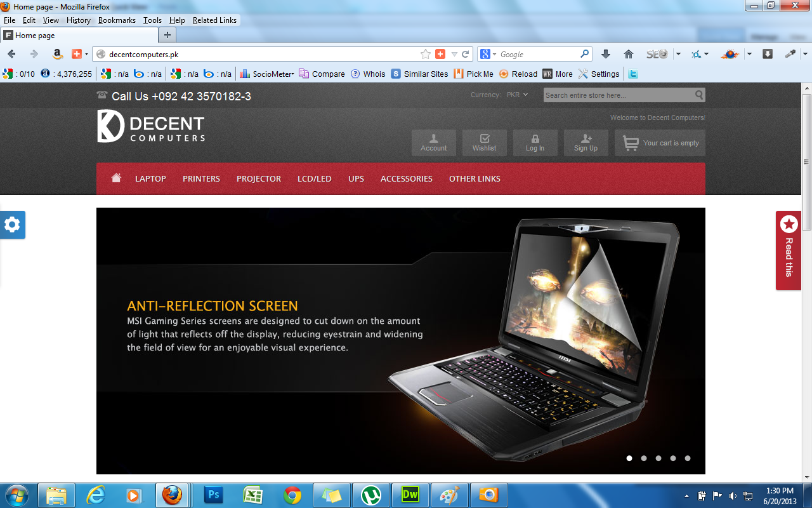Select the fourth slider pagination dot
The height and width of the screenshot is (508, 812).
673,458
